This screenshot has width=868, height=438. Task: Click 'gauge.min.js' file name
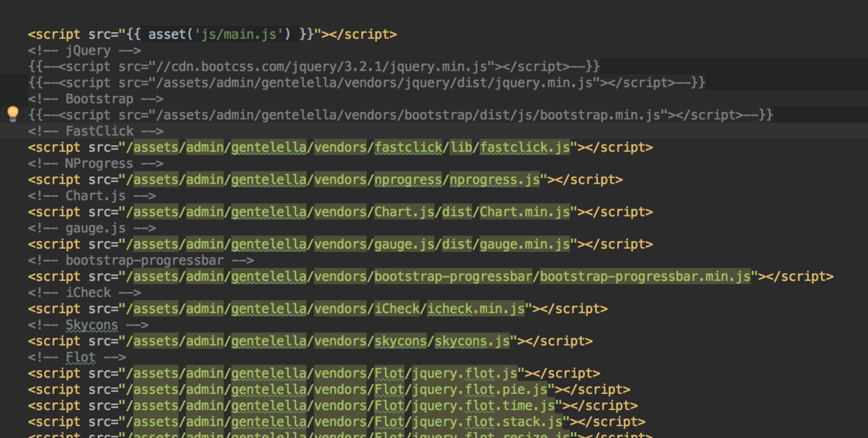click(524, 244)
